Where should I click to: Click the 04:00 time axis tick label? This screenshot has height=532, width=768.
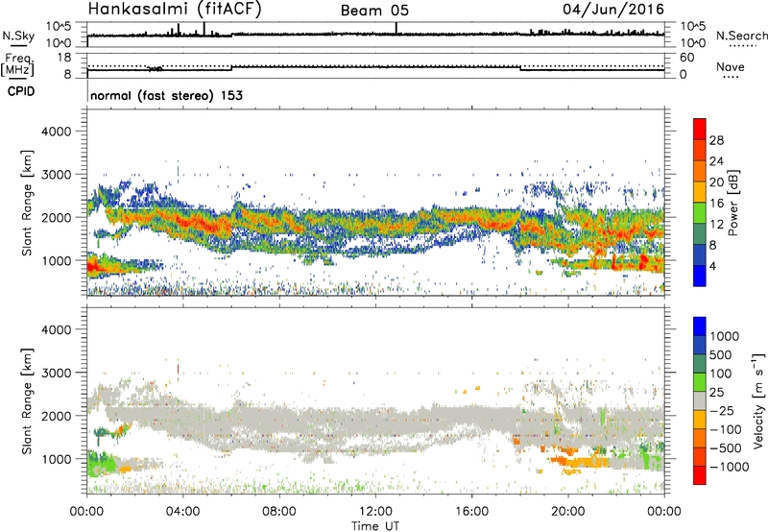click(x=182, y=512)
